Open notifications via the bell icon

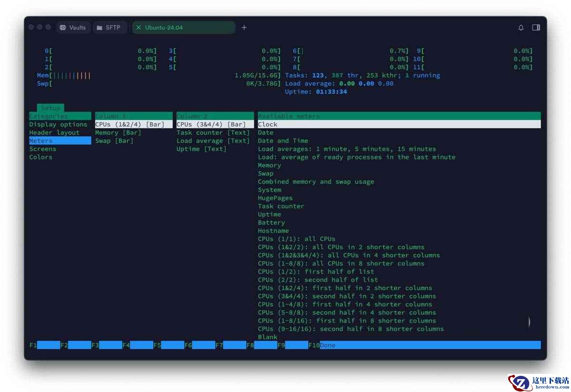coord(521,28)
